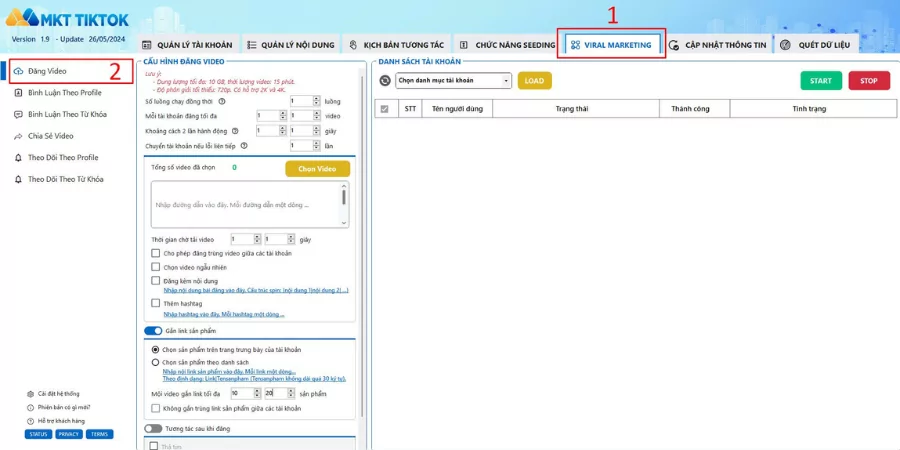Click icon on Quản Lý Tài Khoản tab

[x=146, y=45]
